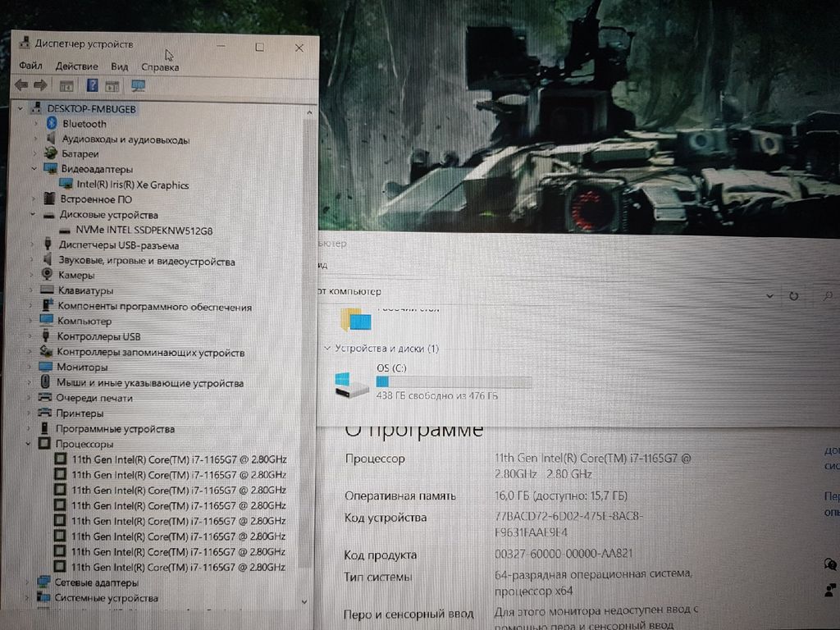Select NVMe INTEL SSDPEKNW512G8 disk

click(x=144, y=231)
